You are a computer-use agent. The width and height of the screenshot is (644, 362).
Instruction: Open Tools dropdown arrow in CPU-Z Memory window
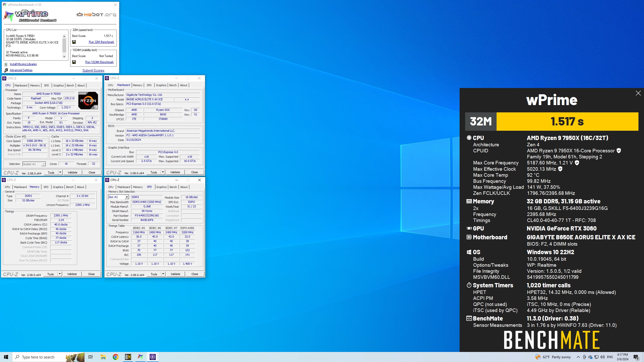coord(60,274)
